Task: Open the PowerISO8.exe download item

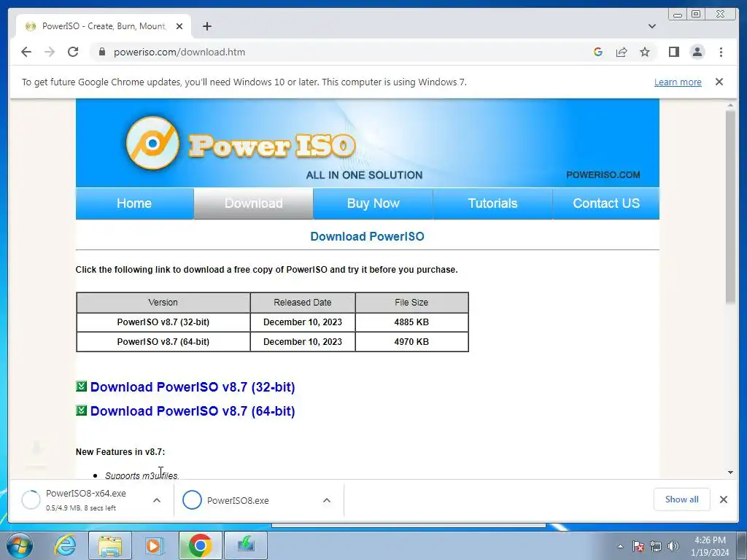Action: 239,500
